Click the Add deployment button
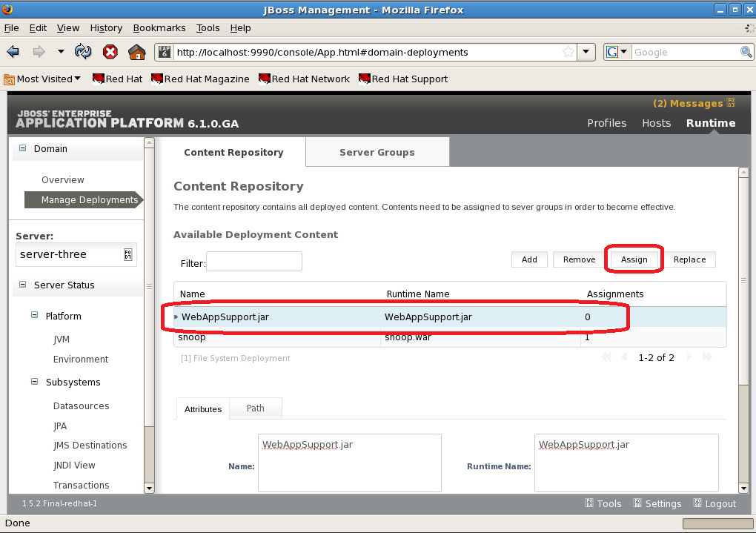 pos(529,259)
